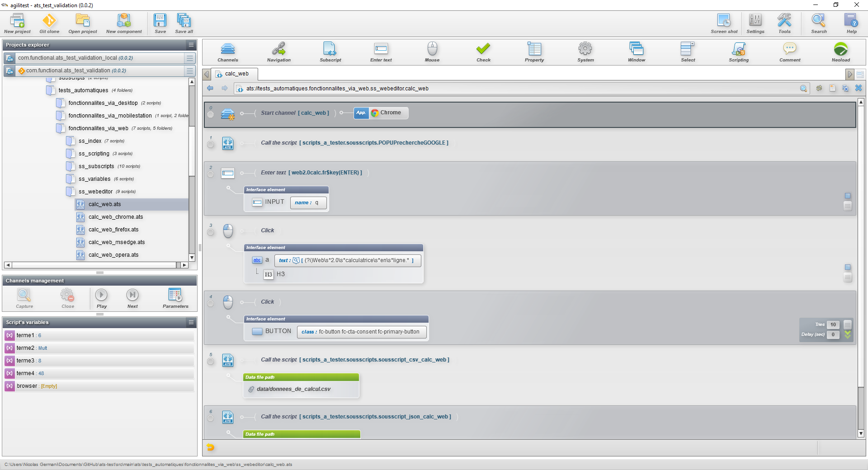Click the data/donnees_de_calcul.csv file path
The width and height of the screenshot is (868, 470).
coord(293,389)
